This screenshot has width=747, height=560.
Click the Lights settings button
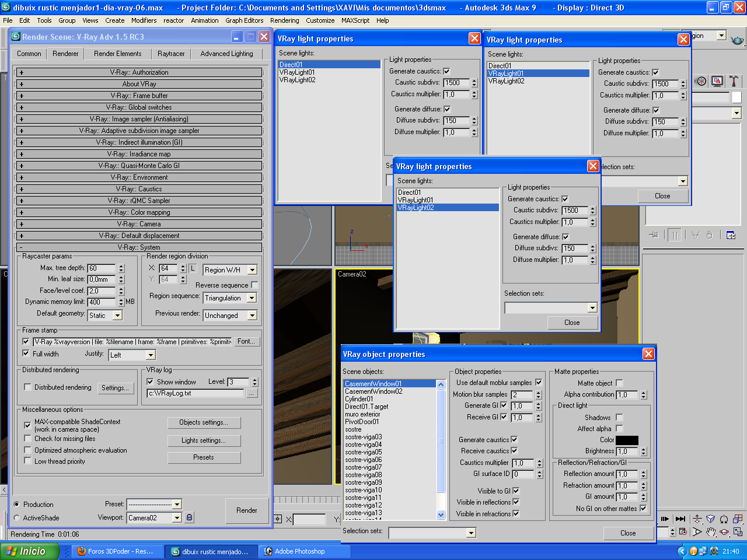click(x=204, y=440)
